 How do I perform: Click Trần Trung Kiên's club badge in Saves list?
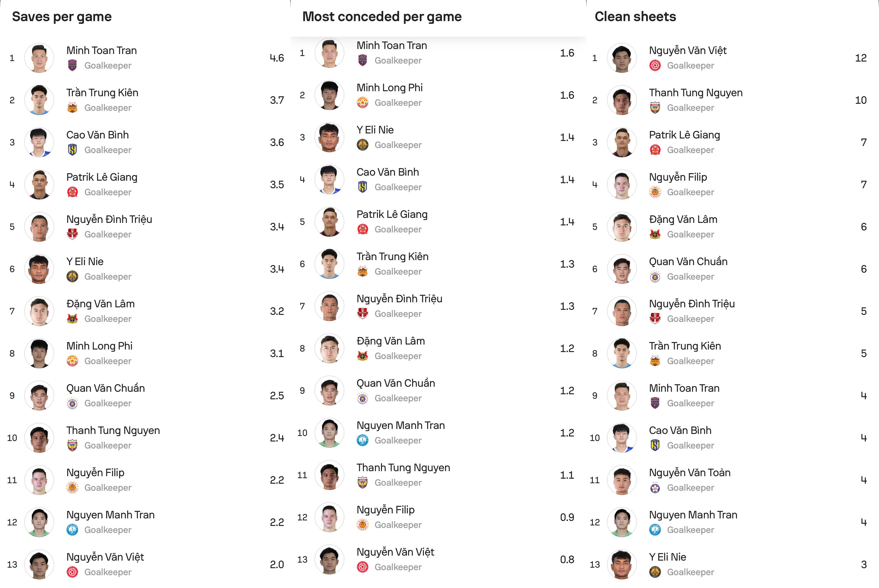click(x=72, y=108)
